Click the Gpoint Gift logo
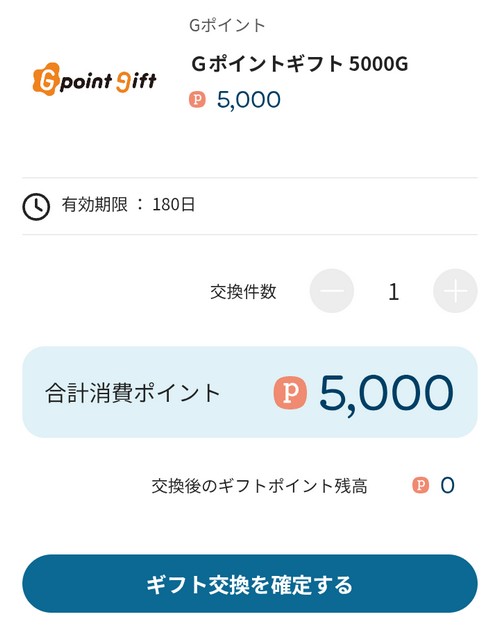This screenshot has height=633, width=500. pos(94,79)
